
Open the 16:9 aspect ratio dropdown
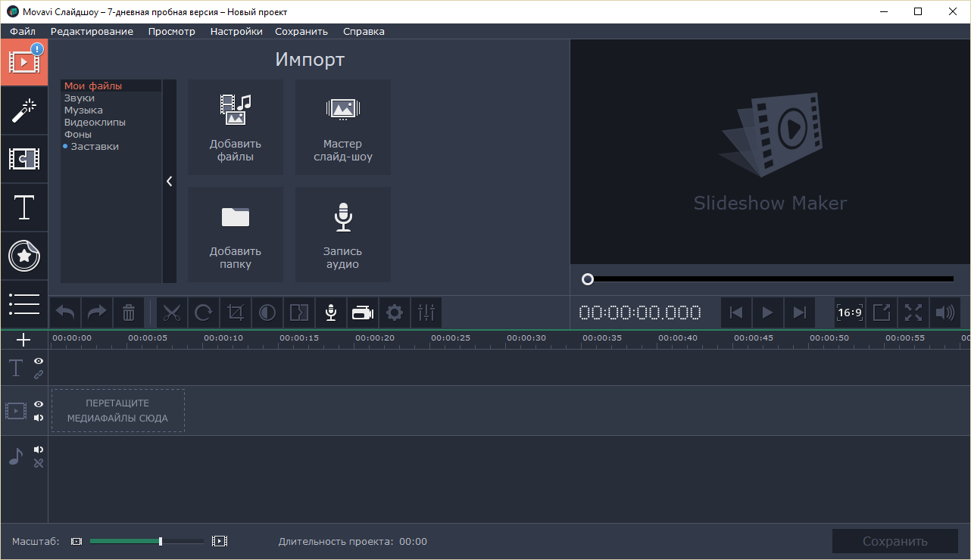850,313
